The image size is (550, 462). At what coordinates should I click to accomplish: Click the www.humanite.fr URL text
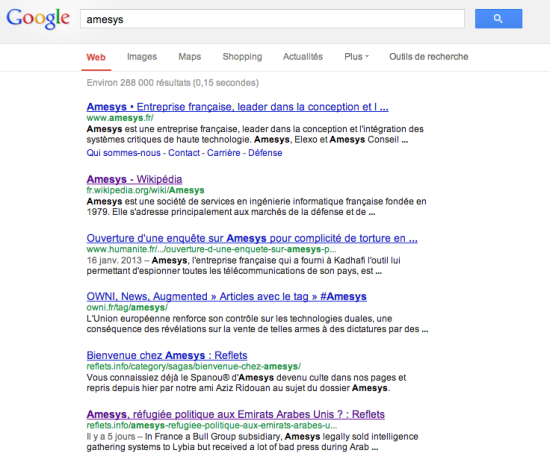212,249
